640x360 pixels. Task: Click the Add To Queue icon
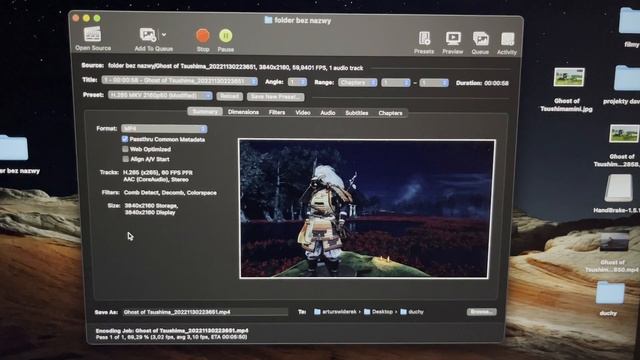147,35
